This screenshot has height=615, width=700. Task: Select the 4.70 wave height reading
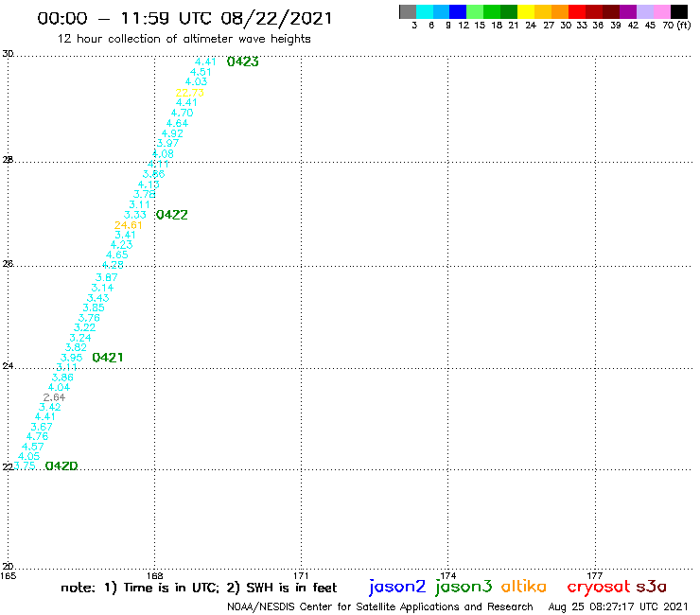click(x=183, y=113)
